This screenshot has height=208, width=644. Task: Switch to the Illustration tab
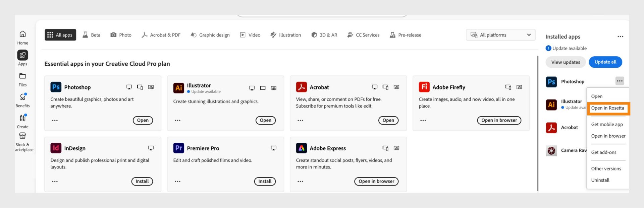coord(286,35)
